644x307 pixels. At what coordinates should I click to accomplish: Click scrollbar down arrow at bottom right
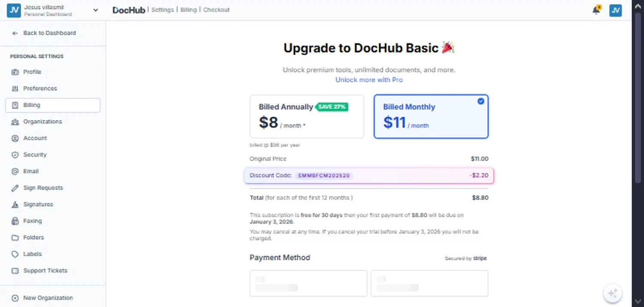click(638, 301)
